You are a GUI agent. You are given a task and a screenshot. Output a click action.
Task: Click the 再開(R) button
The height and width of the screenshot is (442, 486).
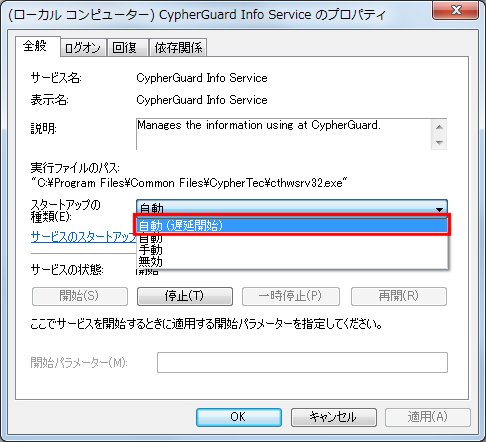(399, 296)
